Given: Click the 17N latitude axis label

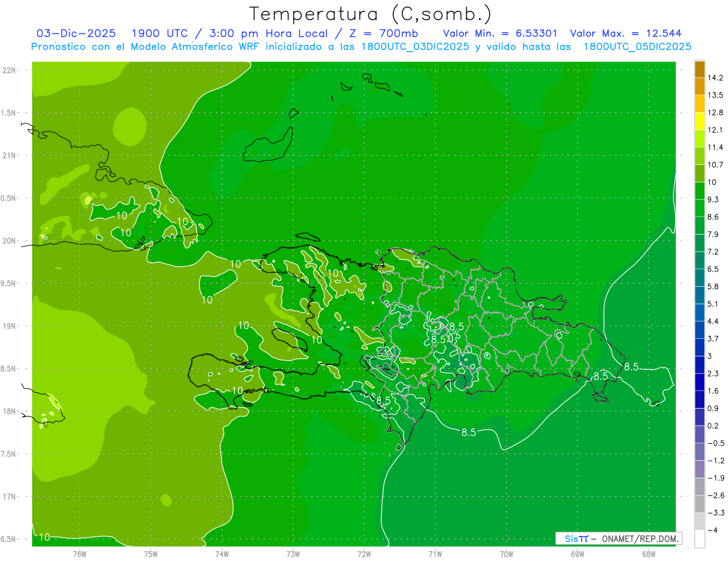Looking at the screenshot, I should click(x=10, y=497).
